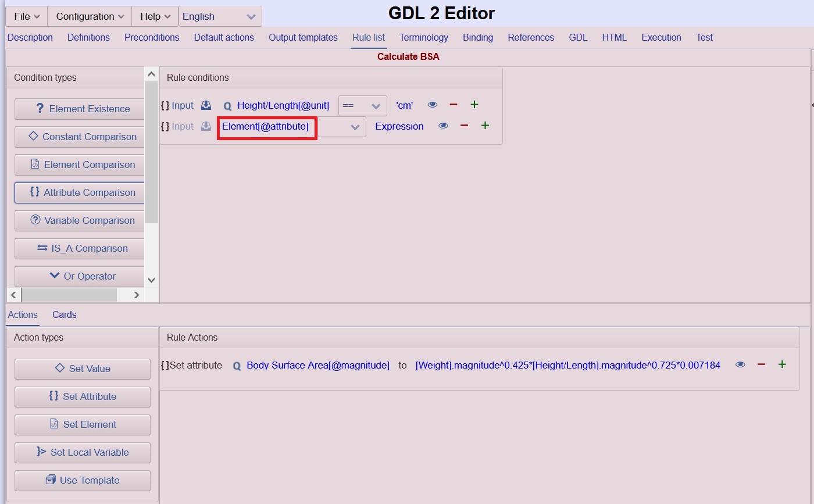Add a Variable Comparison condition
Image resolution: width=814 pixels, height=504 pixels.
coord(80,220)
